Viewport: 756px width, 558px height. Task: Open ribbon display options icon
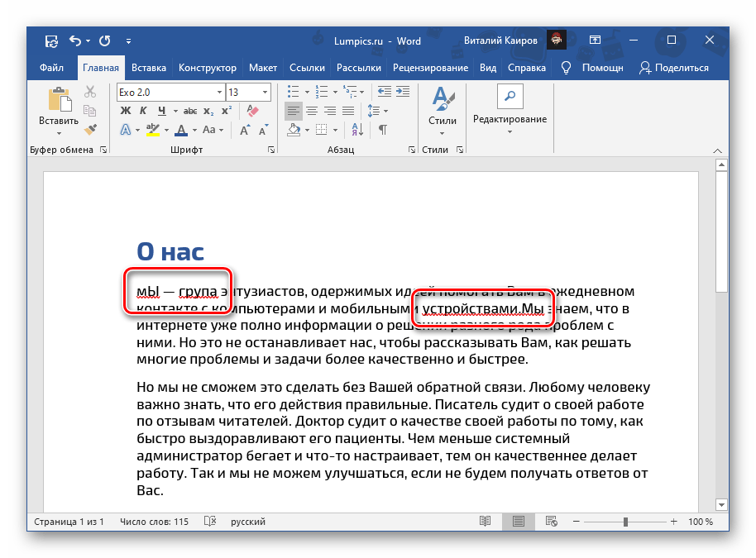click(595, 40)
